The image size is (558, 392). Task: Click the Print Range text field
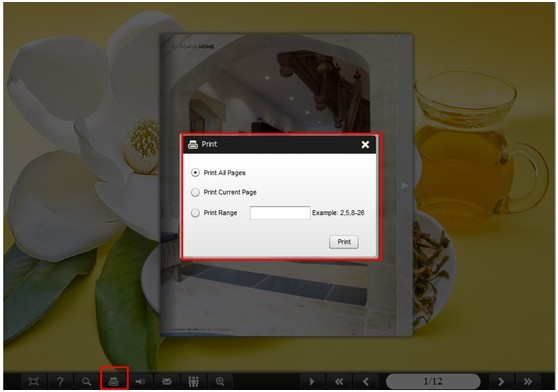coord(280,213)
